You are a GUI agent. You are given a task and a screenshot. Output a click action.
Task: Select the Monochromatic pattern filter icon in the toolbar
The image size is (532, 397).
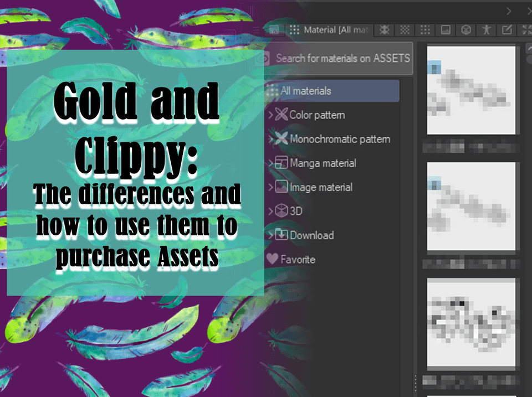(x=405, y=30)
